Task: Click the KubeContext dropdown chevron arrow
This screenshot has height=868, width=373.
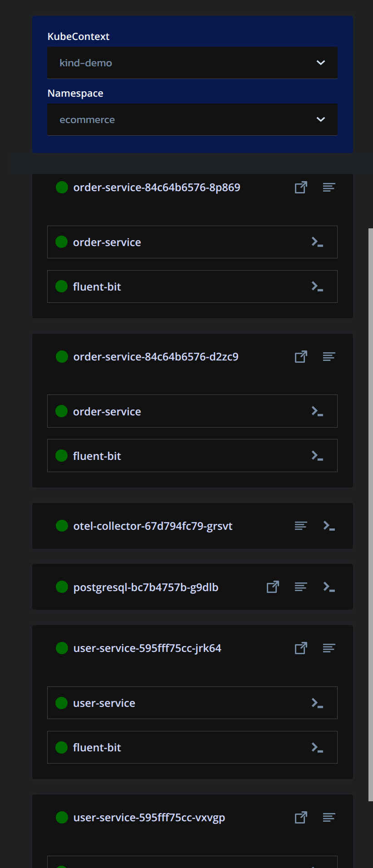Action: tap(321, 63)
